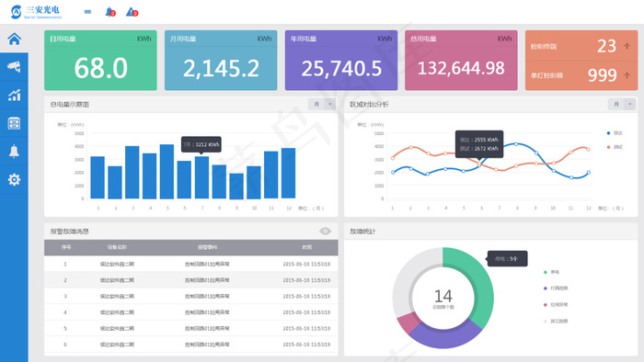Select alarm table row number 1

click(x=191, y=264)
